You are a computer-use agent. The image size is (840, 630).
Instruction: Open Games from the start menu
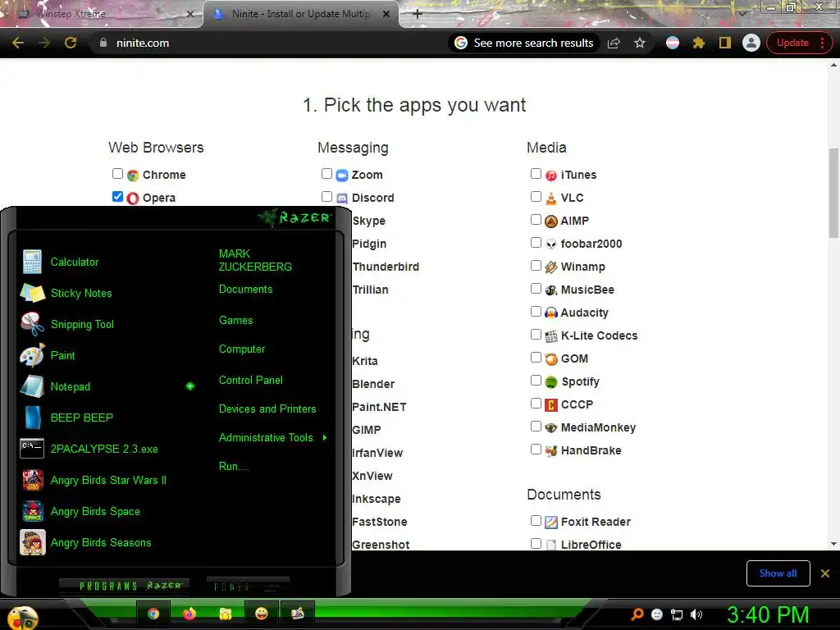(235, 321)
